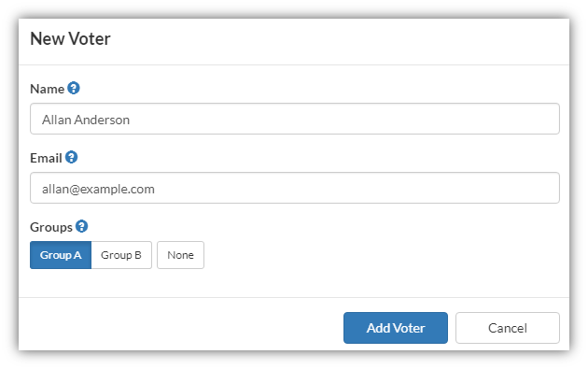588x369 pixels.
Task: Select the Group A toggle button
Action: (61, 255)
